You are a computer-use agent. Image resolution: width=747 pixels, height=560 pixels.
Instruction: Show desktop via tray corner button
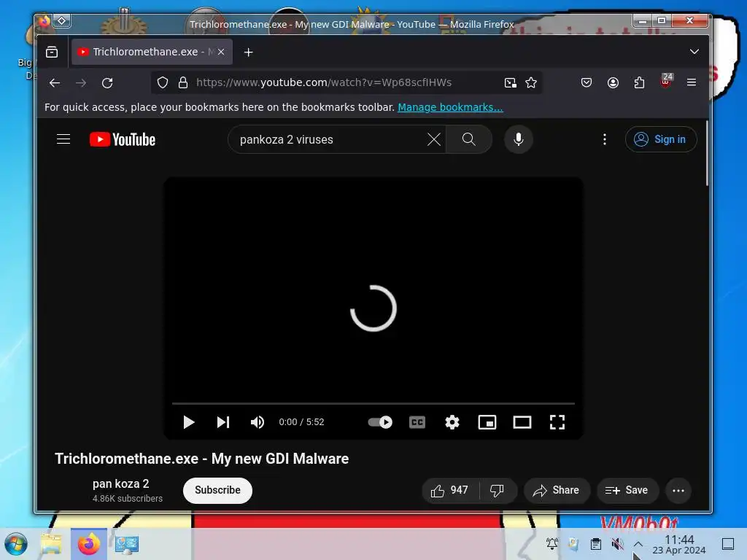(728, 544)
